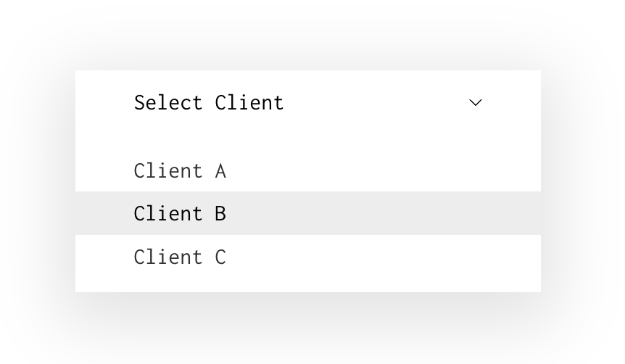
Task: Click the Select Client header
Action: pyautogui.click(x=209, y=103)
